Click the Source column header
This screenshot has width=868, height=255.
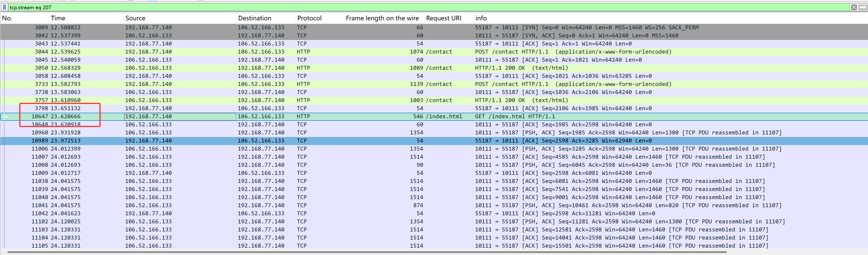click(135, 18)
